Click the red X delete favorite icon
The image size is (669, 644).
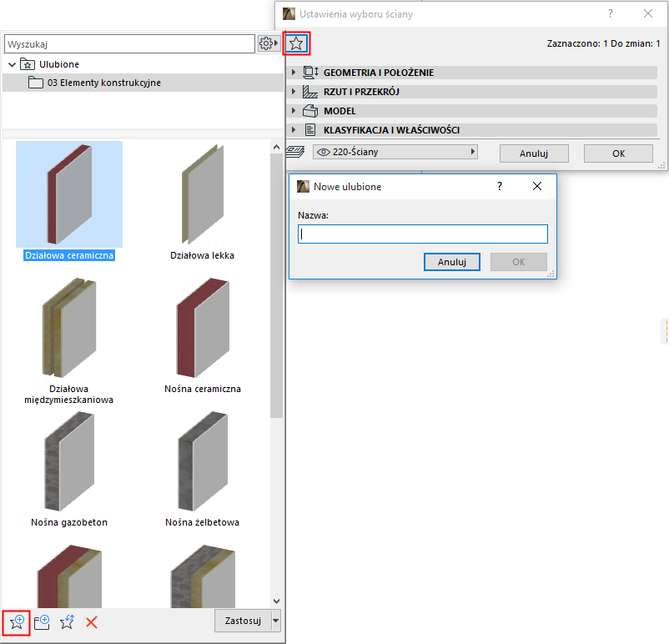[90, 621]
